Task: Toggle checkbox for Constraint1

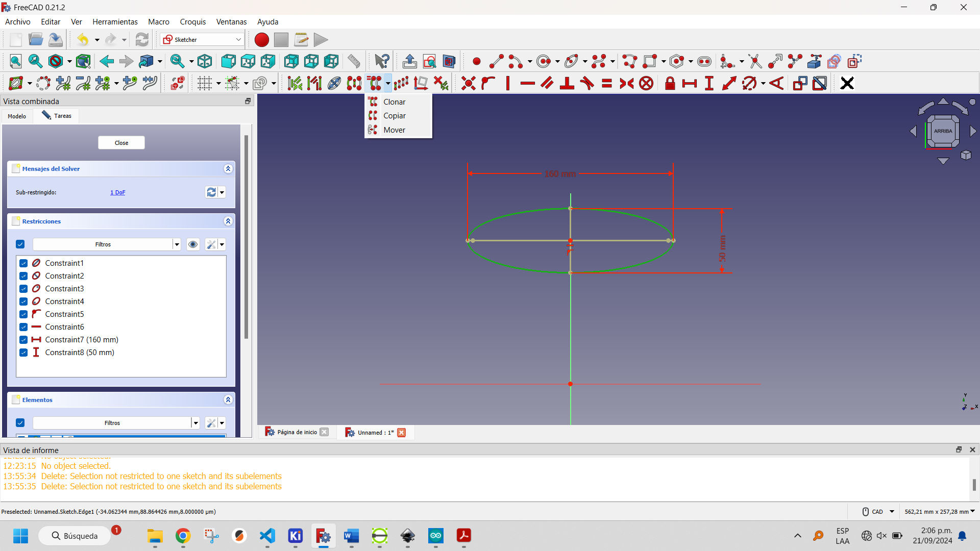Action: (23, 263)
